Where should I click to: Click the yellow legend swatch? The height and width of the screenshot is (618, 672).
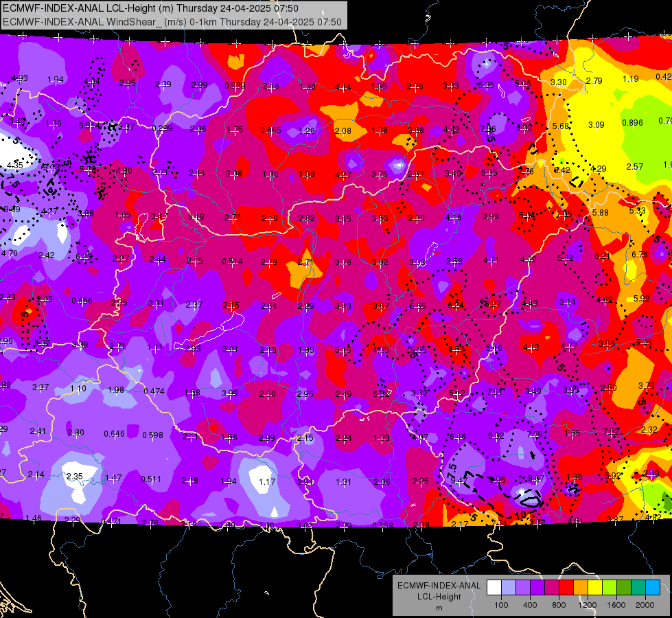[595, 588]
